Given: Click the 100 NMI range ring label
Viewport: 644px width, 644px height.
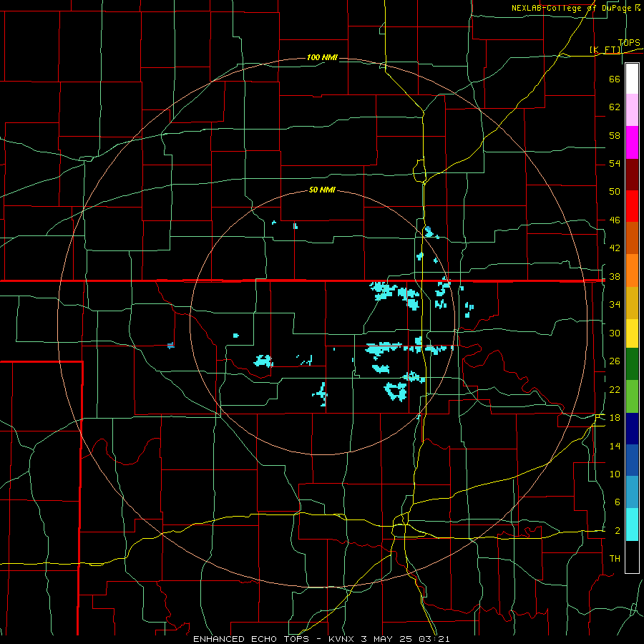Looking at the screenshot, I should pyautogui.click(x=322, y=57).
